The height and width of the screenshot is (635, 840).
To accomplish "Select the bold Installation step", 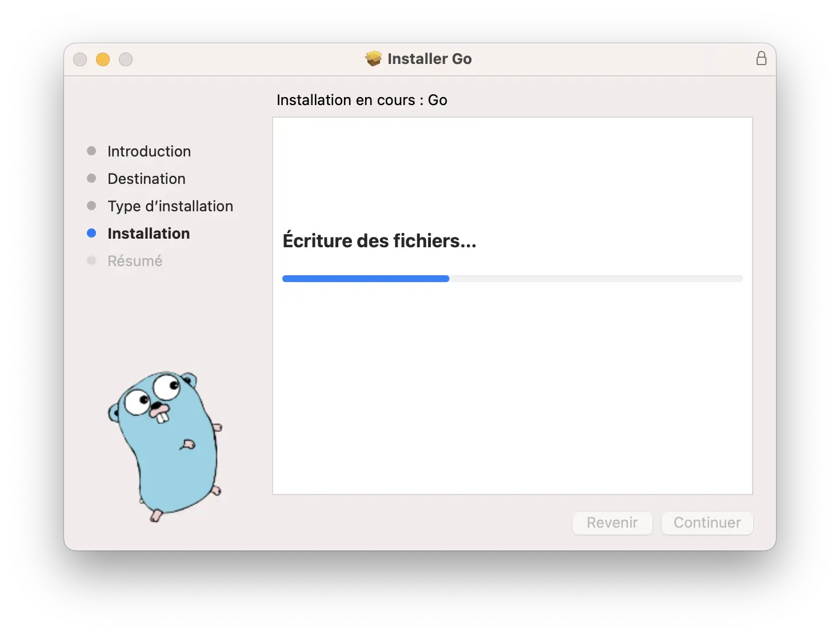I will [149, 234].
